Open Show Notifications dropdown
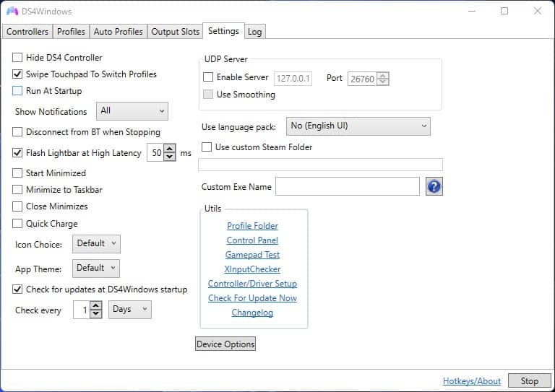This screenshot has height=392, width=555. click(132, 111)
